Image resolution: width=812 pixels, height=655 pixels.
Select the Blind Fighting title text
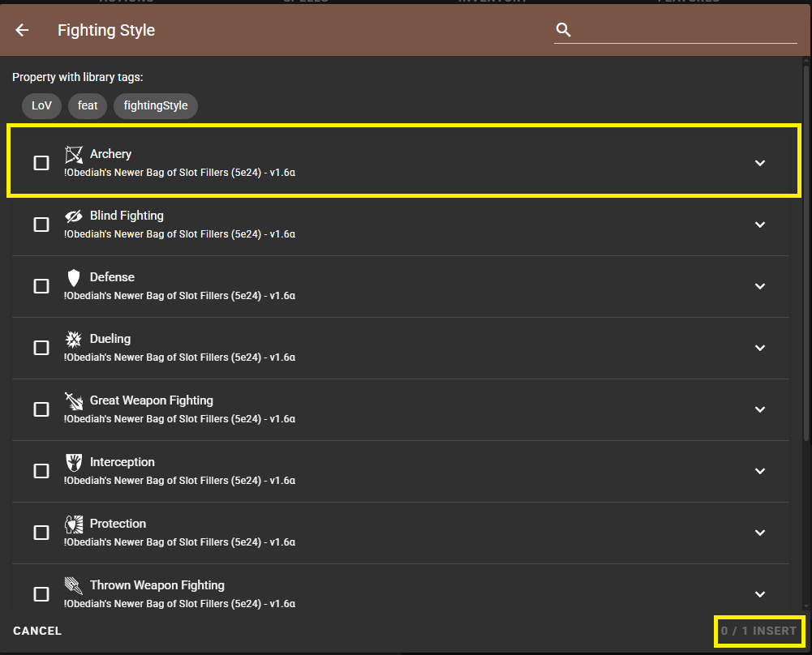pyautogui.click(x=127, y=216)
